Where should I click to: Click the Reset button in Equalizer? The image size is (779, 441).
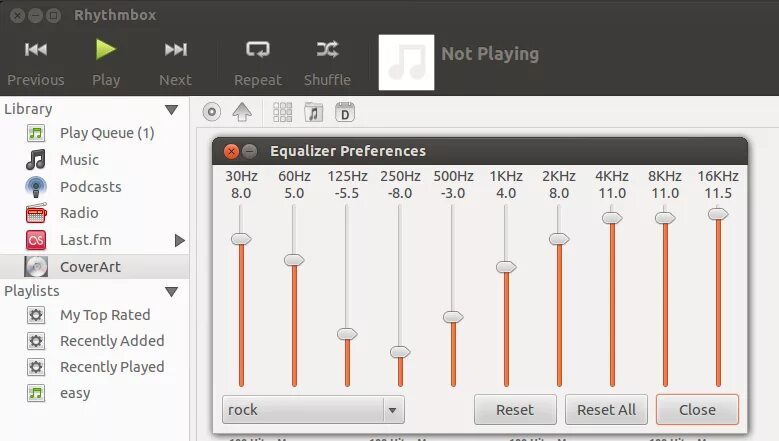(515, 410)
